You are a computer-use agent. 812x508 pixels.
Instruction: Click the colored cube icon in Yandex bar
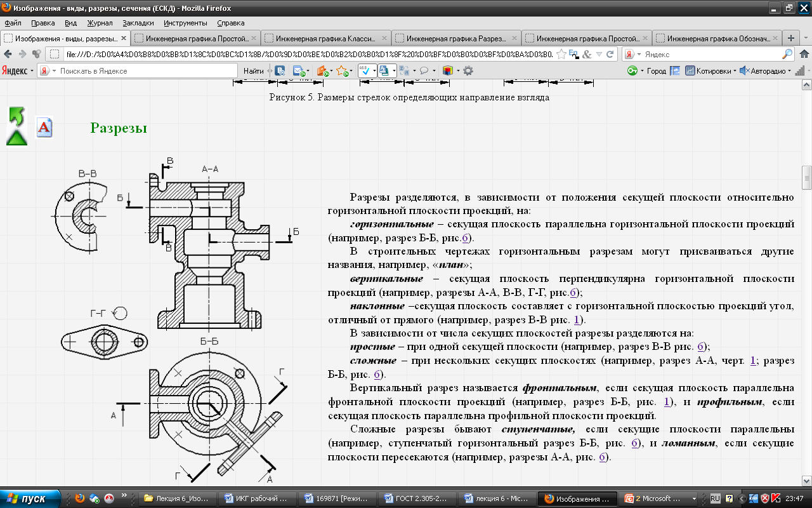pyautogui.click(x=448, y=71)
